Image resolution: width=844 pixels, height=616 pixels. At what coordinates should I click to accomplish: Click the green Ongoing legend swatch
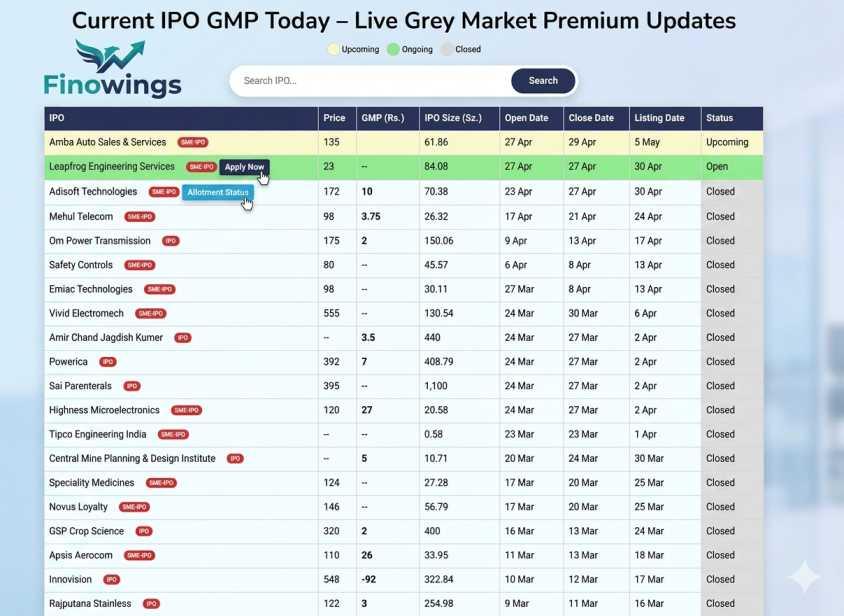pos(393,49)
